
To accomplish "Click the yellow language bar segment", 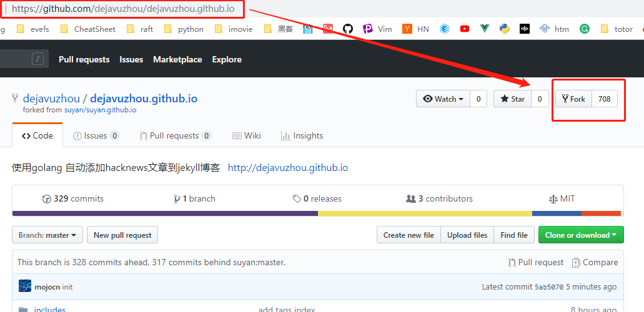I will pyautogui.click(x=425, y=213).
